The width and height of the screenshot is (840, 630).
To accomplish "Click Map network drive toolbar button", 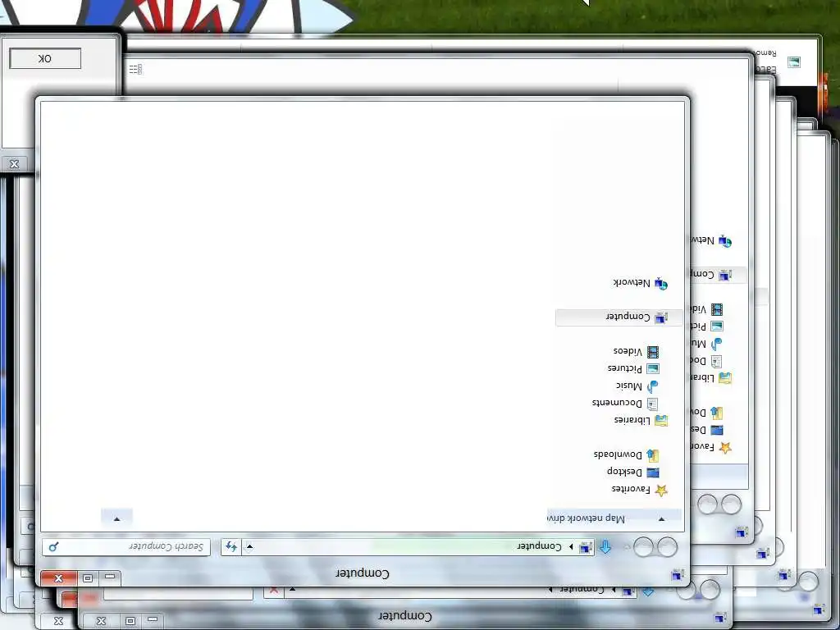I will [x=586, y=518].
